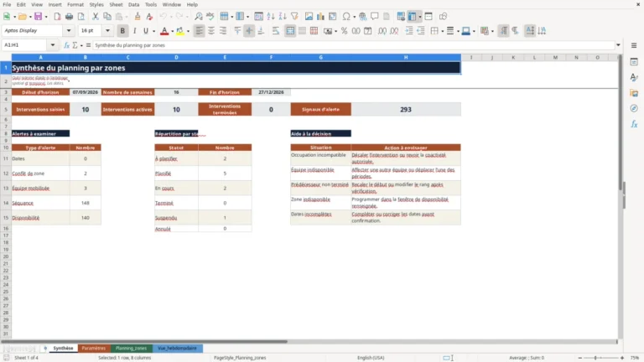Click the Draw Functions shapes icon

(x=443, y=17)
